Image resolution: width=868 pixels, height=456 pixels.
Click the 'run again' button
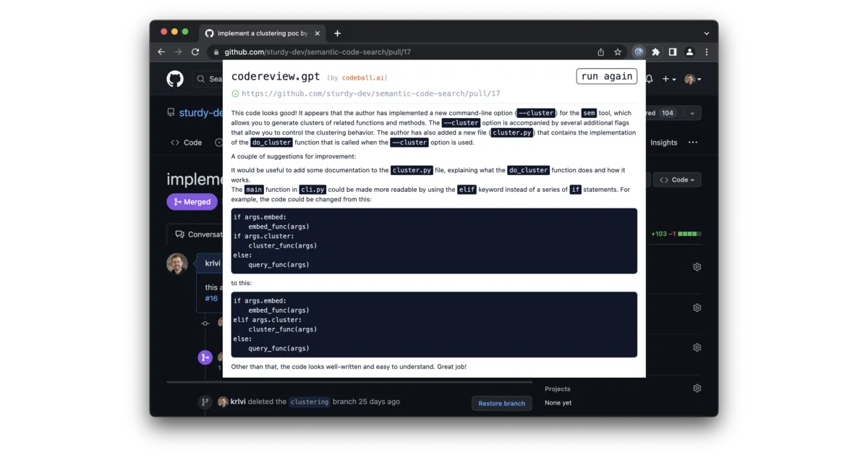[x=607, y=77]
